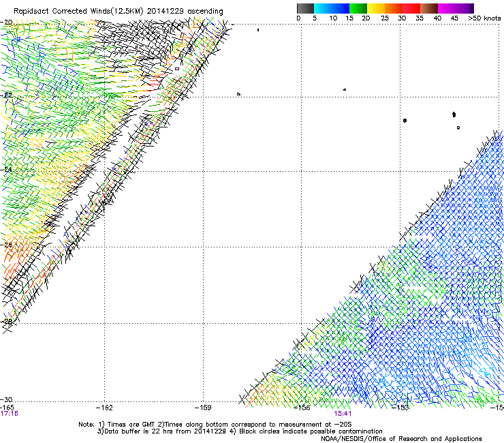This screenshot has width=504, height=443.
Task: Click the NOAA/NESDIS credit line
Action: [x=401, y=439]
